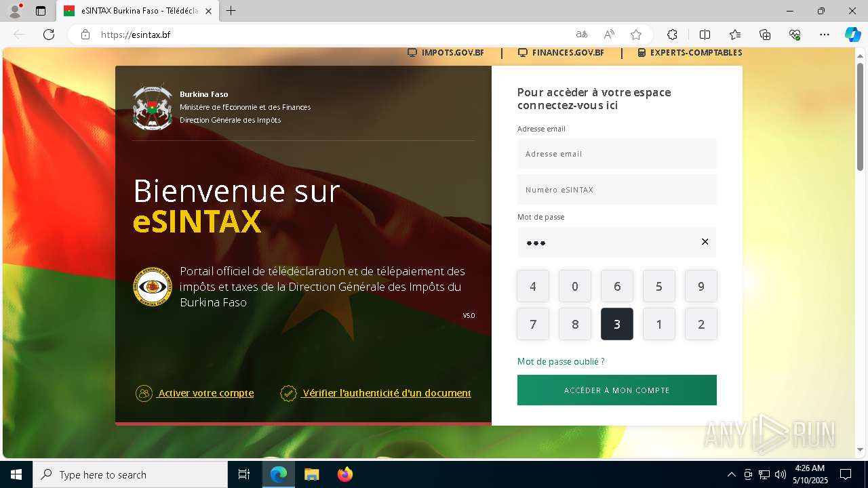Click the Microsoft Edge taskbar icon
This screenshot has height=488, width=868.
(279, 474)
